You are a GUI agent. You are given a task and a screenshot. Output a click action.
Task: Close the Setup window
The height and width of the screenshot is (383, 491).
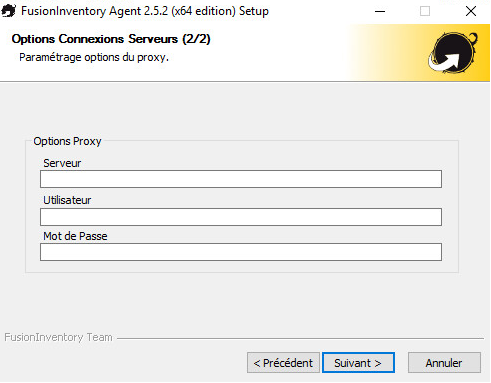tap(471, 11)
